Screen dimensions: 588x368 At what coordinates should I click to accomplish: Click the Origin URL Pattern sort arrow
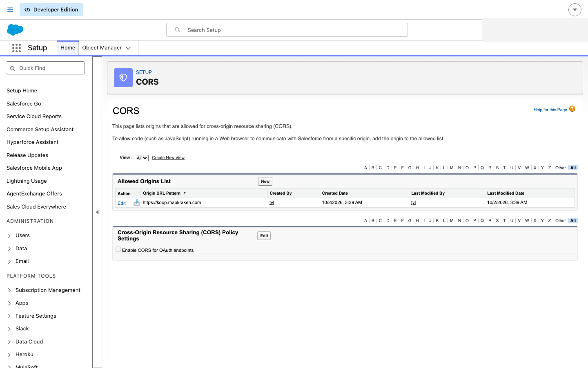185,193
